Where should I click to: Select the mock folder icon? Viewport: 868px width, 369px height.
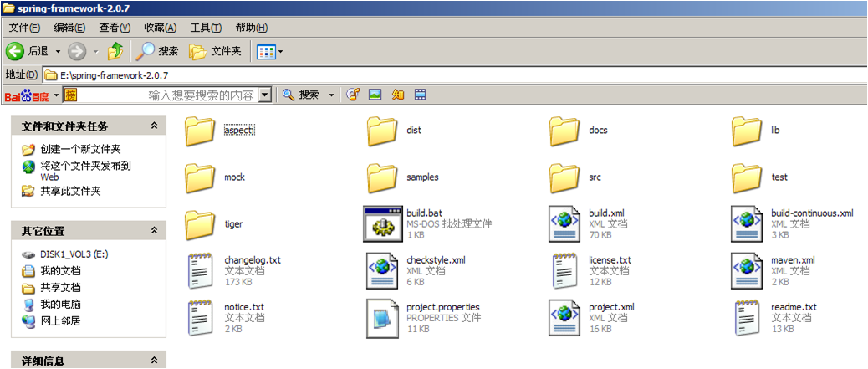[x=200, y=178]
